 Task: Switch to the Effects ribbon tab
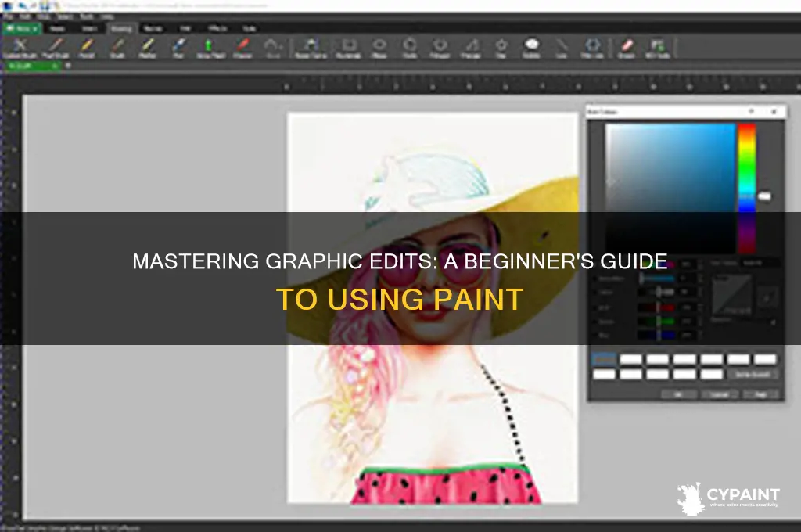point(217,29)
